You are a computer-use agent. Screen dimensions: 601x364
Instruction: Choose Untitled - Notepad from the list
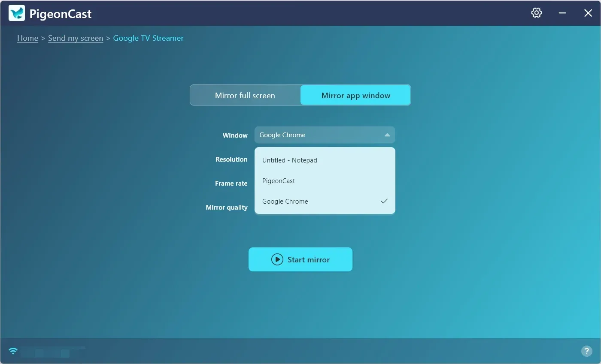(289, 160)
